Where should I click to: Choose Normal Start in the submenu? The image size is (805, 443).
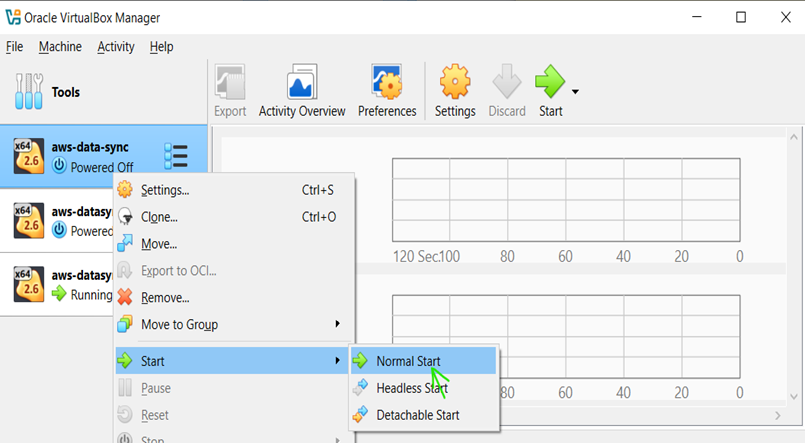click(424, 361)
